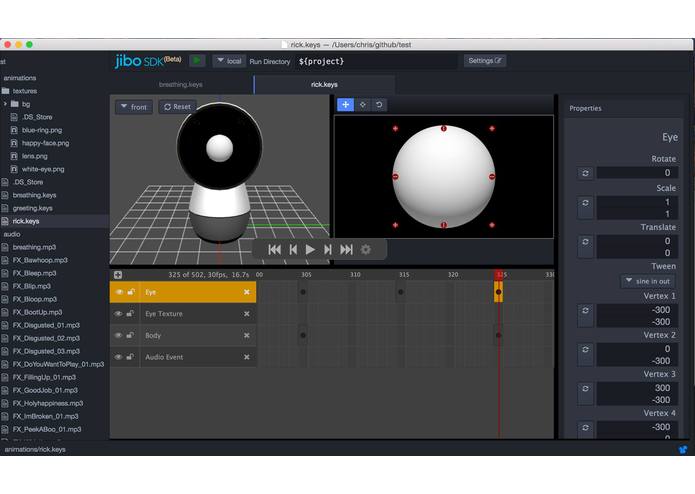Step forward one frame

pos(328,249)
